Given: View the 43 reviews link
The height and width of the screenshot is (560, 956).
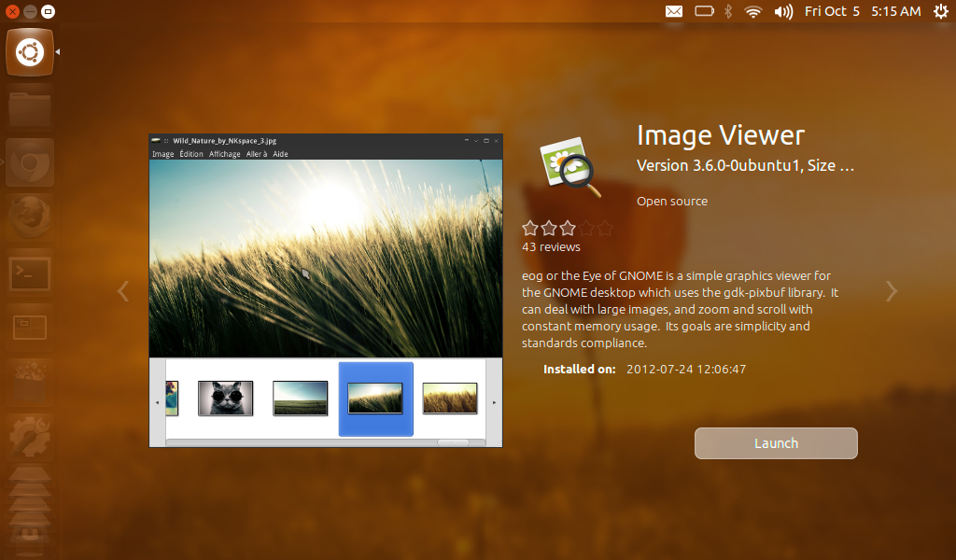Looking at the screenshot, I should point(550,246).
